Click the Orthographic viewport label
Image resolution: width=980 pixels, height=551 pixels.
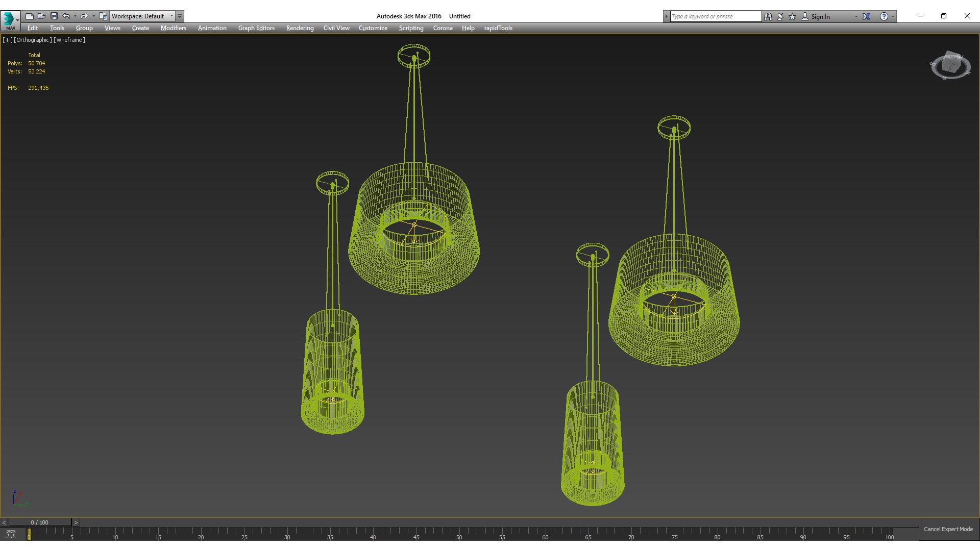point(33,40)
